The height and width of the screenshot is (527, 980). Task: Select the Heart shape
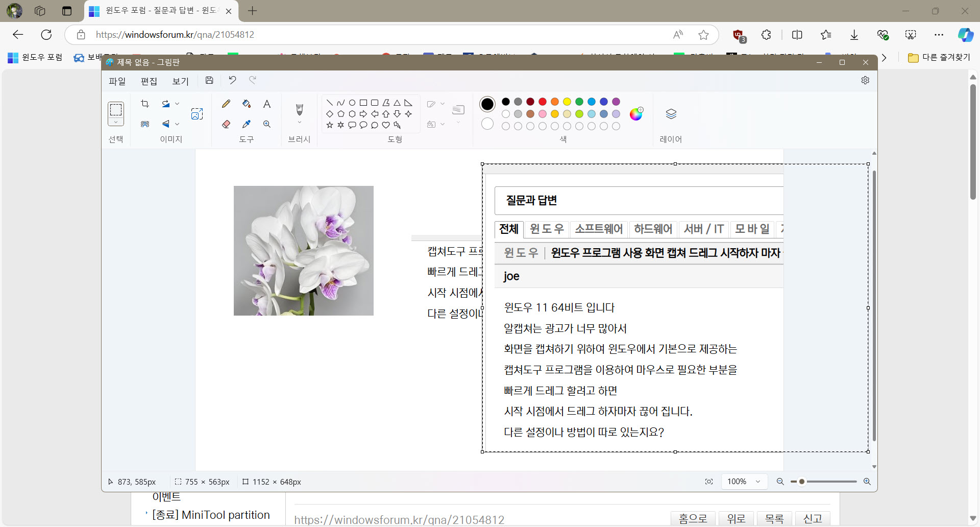tap(386, 125)
